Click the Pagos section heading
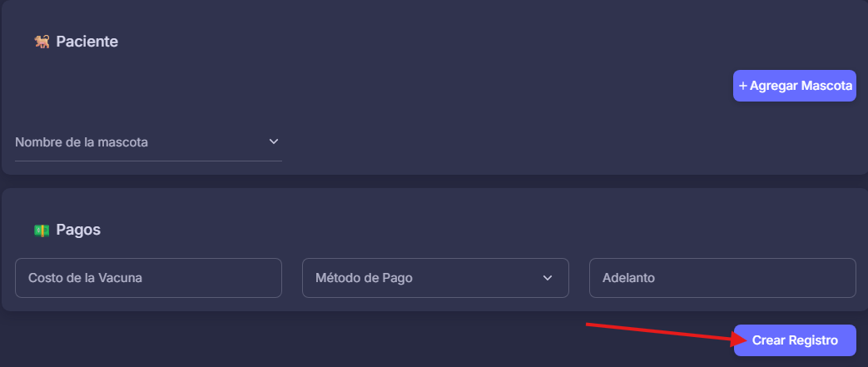 click(78, 230)
